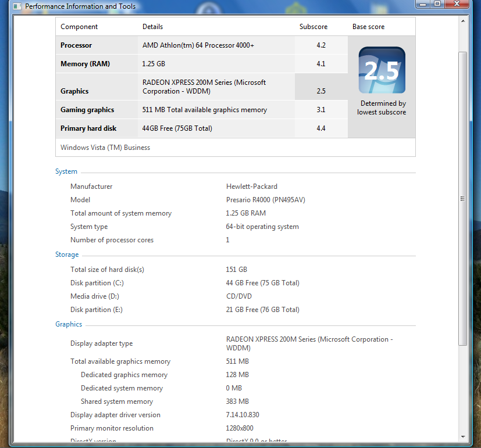Click the scrollbar down arrow
Screen dimensions: 481x448
coord(463,436)
